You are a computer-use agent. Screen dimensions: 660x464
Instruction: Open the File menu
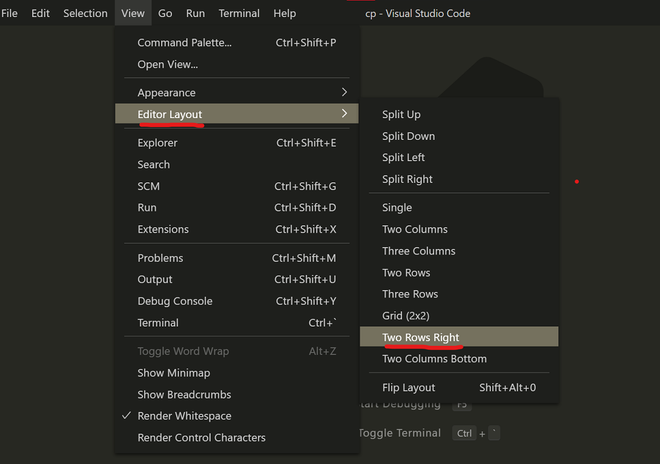point(9,13)
